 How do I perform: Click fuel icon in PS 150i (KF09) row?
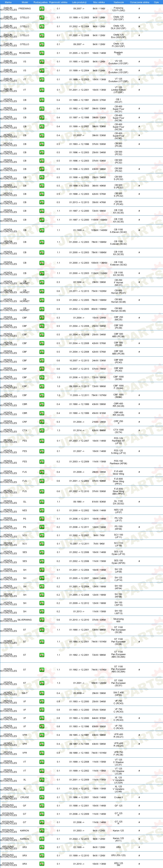(x=42, y=527)
